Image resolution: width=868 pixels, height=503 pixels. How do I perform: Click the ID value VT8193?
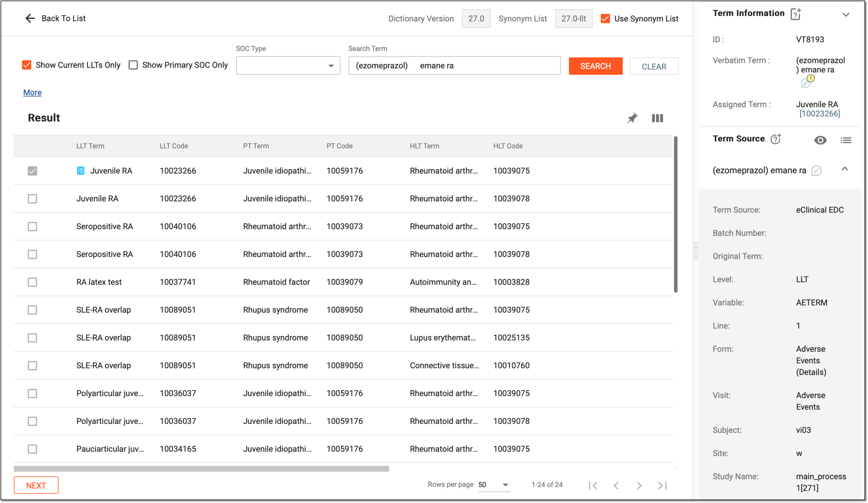point(810,39)
